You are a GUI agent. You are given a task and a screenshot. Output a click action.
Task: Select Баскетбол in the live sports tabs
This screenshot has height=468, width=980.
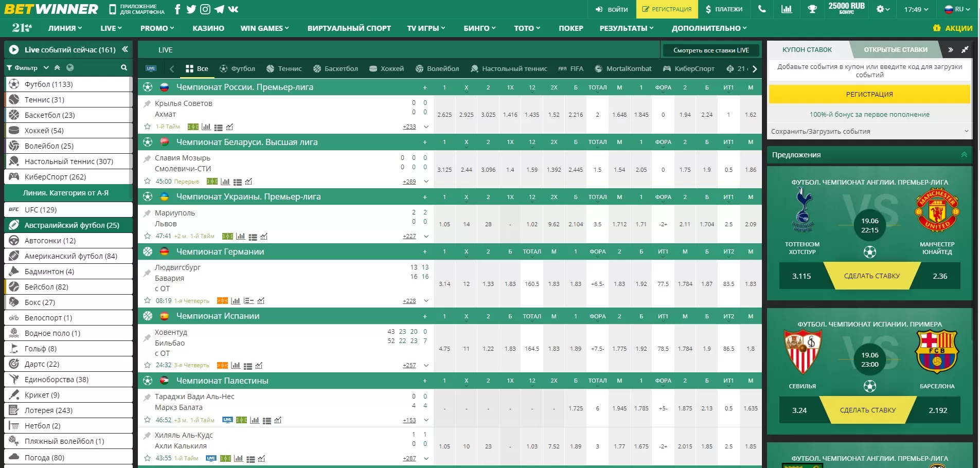click(335, 68)
